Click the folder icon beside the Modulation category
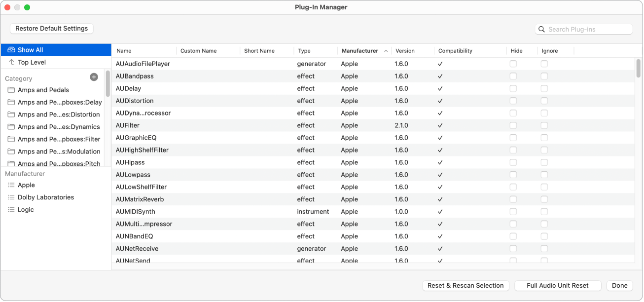Viewport: 644px width, 302px height. pos(11,151)
